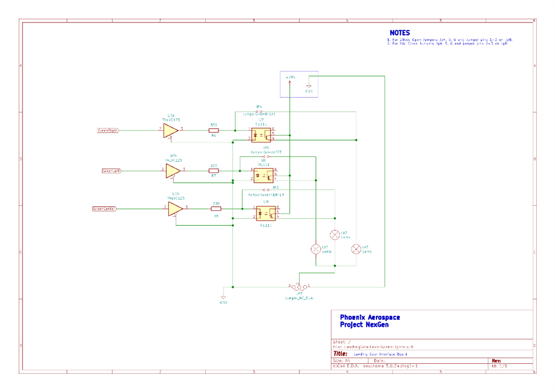Select the buffer symbol driven by GreenLeft
The height and width of the screenshot is (392, 555).
click(x=172, y=171)
